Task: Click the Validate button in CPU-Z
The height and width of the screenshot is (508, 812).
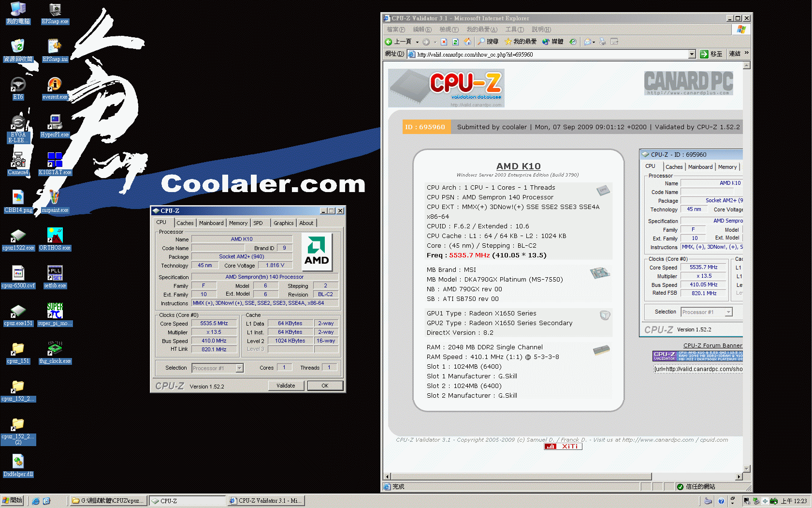Action: click(x=286, y=386)
